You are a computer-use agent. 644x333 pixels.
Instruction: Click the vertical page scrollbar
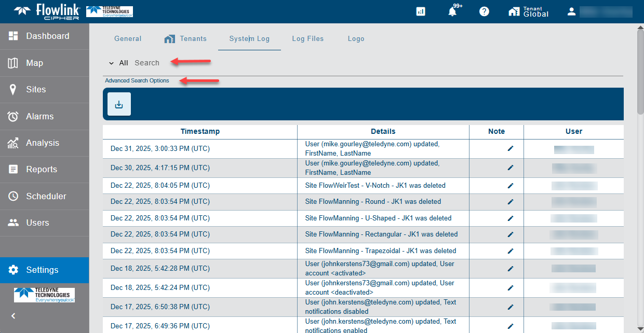tap(640, 73)
